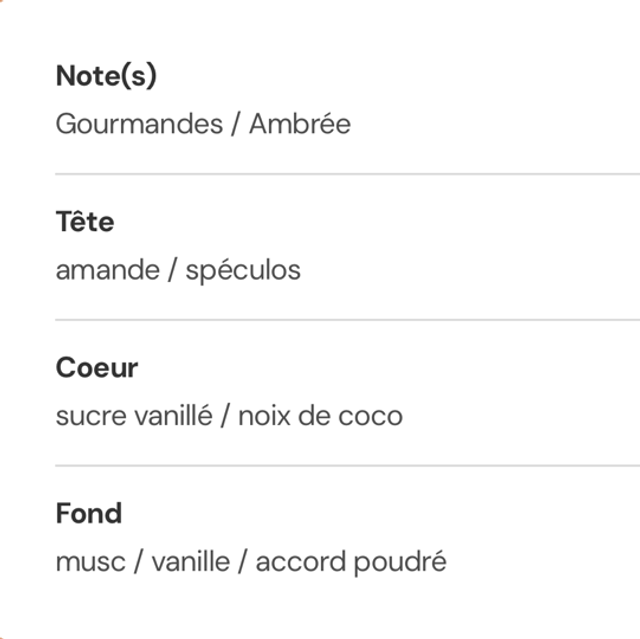Click the Ambrée note text

(x=300, y=125)
